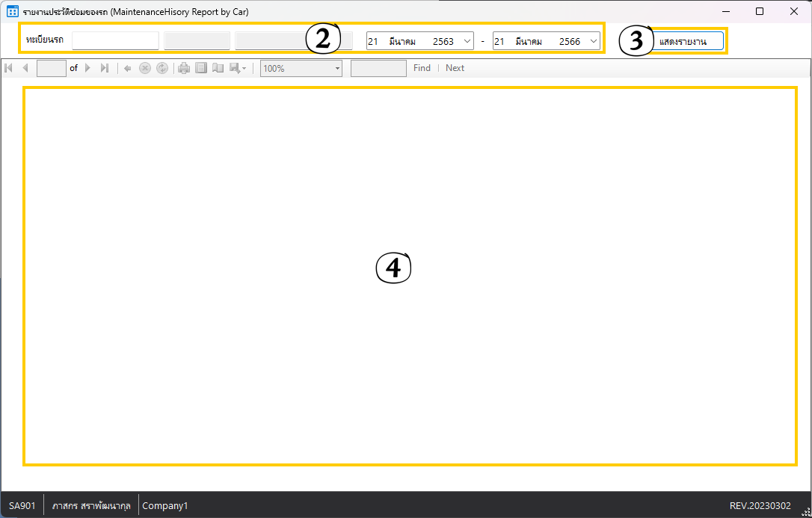Click the ทะเบียนรถ input field
The width and height of the screenshot is (812, 518).
tap(115, 40)
